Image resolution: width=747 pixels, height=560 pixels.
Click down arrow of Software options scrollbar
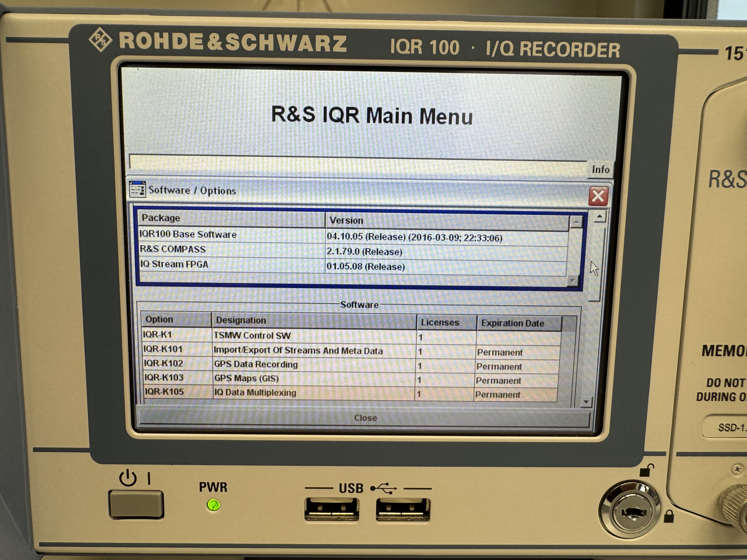click(x=586, y=402)
